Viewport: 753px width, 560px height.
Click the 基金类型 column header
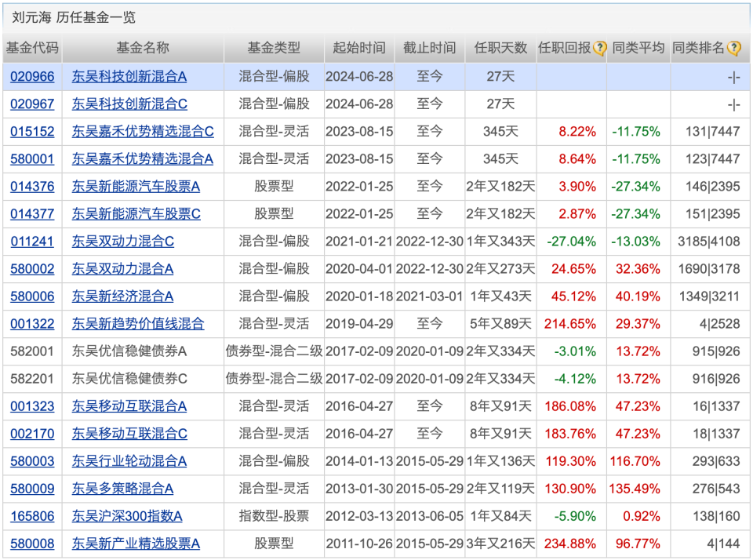[x=274, y=48]
